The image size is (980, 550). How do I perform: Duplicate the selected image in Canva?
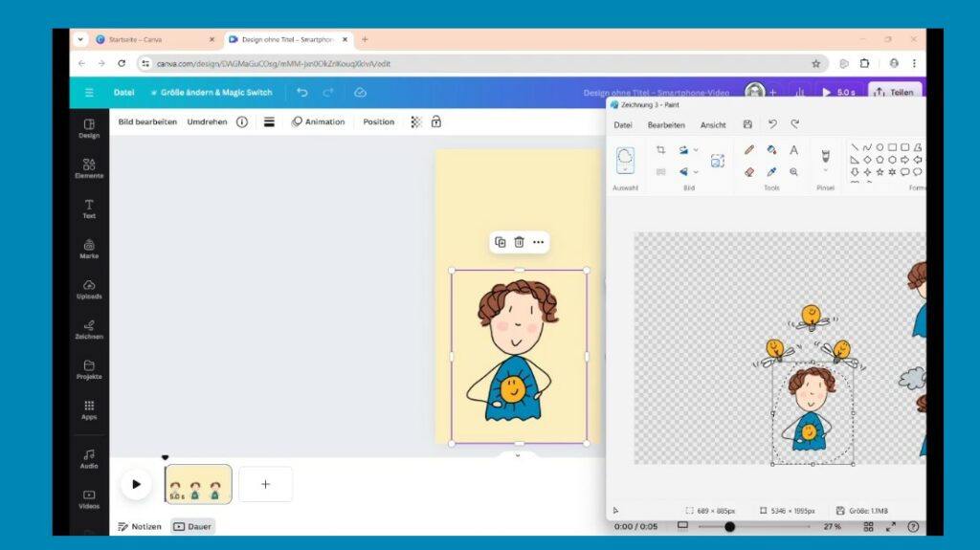click(x=500, y=242)
